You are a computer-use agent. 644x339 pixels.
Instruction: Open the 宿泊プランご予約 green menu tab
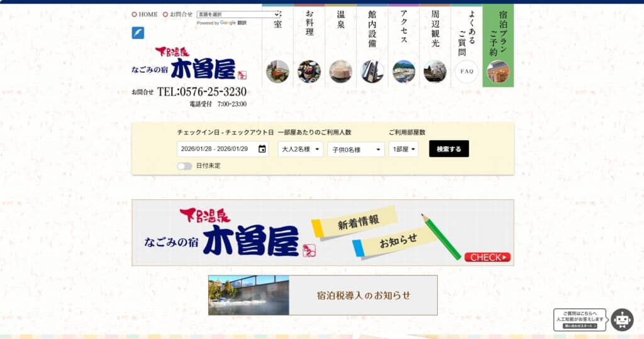(x=498, y=45)
